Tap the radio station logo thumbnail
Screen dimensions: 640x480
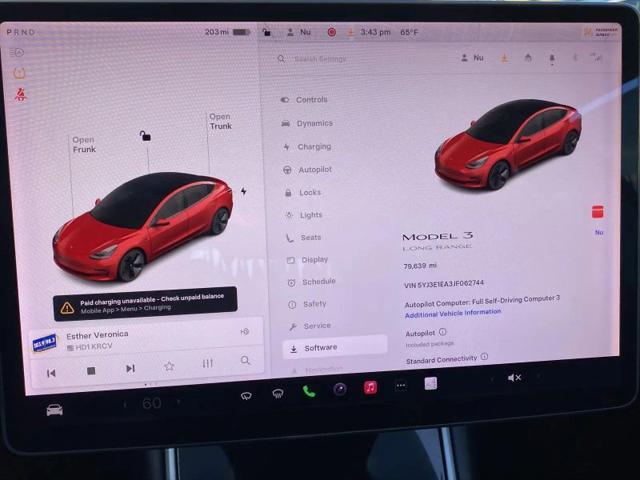[x=44, y=342]
